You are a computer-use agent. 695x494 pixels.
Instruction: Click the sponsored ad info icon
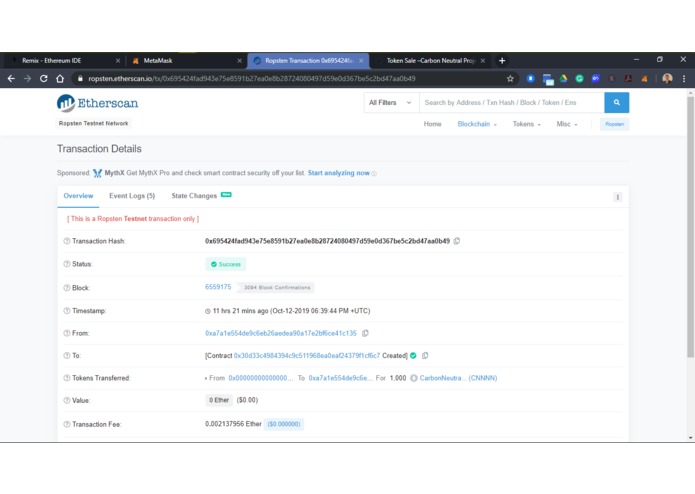point(374,173)
